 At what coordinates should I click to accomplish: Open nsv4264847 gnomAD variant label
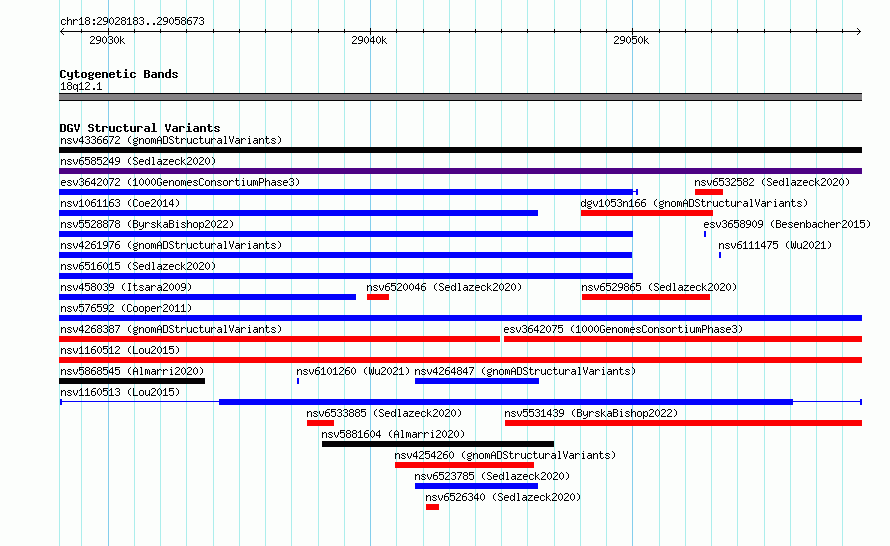tap(525, 371)
